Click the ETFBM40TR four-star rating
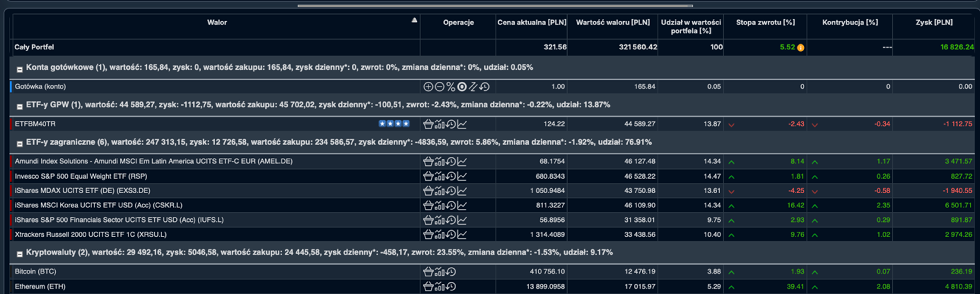The height and width of the screenshot is (294, 980). (x=394, y=124)
